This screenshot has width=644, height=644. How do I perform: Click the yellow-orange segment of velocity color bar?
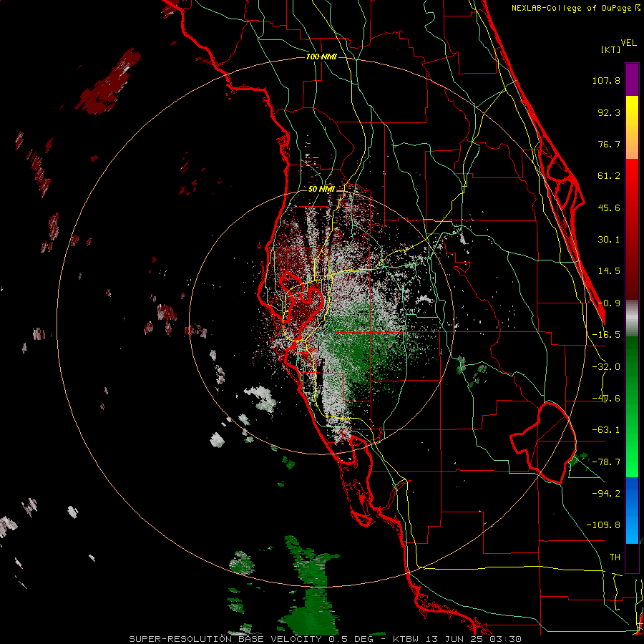632,127
